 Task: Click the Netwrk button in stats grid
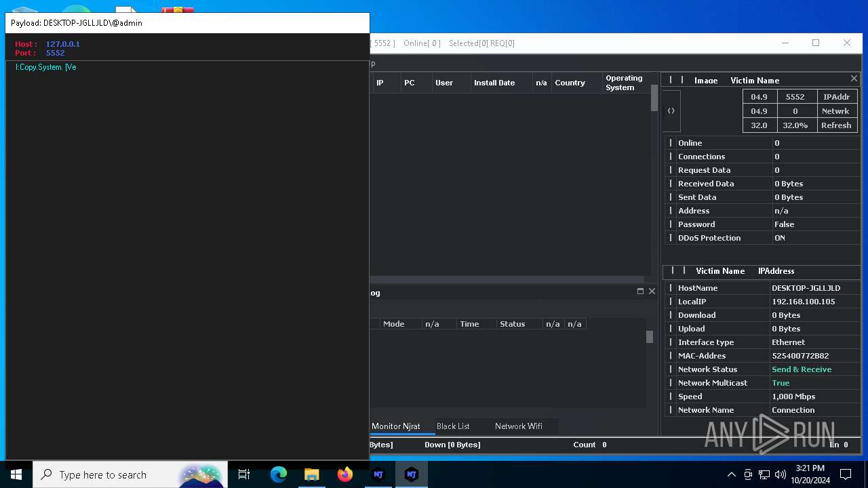tap(836, 111)
